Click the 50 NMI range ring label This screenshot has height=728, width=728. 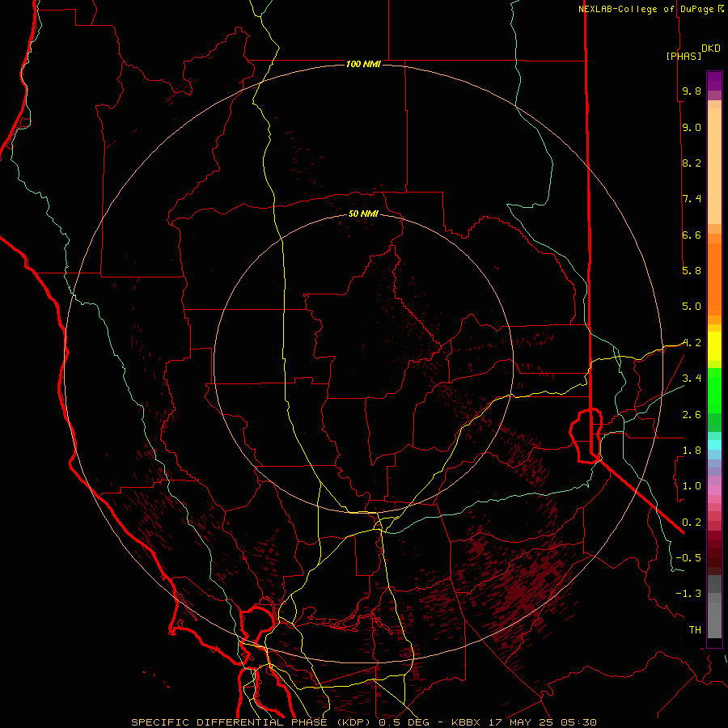coord(363,214)
